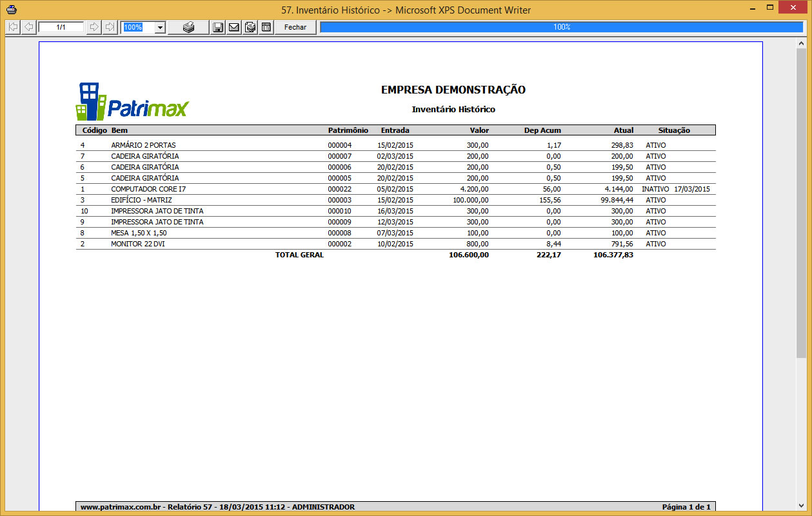Click entry date 16/03/2015
Viewport: 812px width, 516px height.
(x=395, y=211)
